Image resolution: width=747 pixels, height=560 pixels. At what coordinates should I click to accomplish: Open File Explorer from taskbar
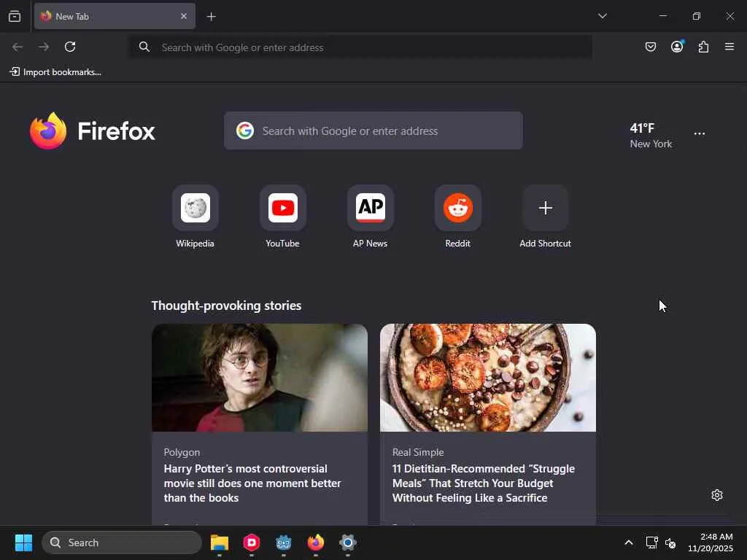[220, 542]
